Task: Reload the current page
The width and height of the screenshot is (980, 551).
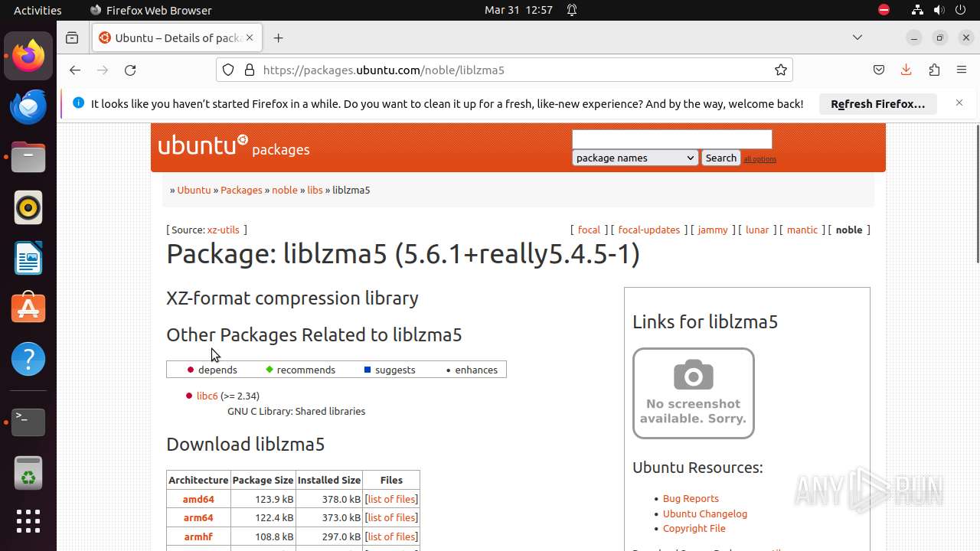Action: point(130,70)
